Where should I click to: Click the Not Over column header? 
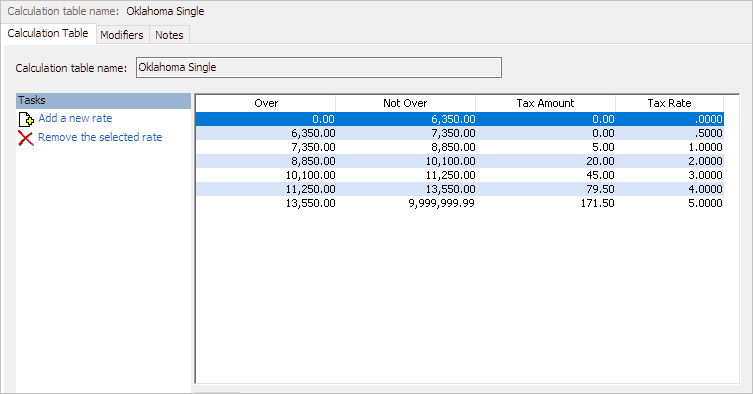click(405, 103)
